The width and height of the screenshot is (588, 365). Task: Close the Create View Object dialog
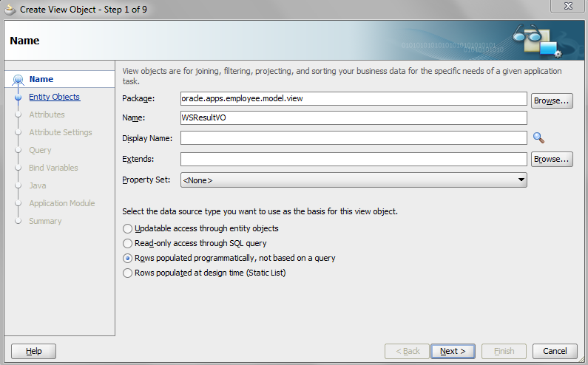567,7
